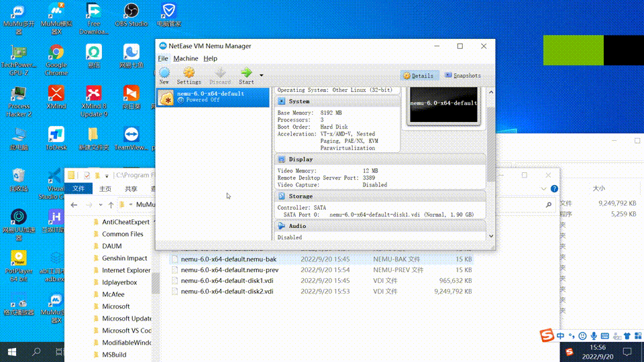Open the Help menu
Viewport: 644px width, 362px height.
click(x=210, y=58)
